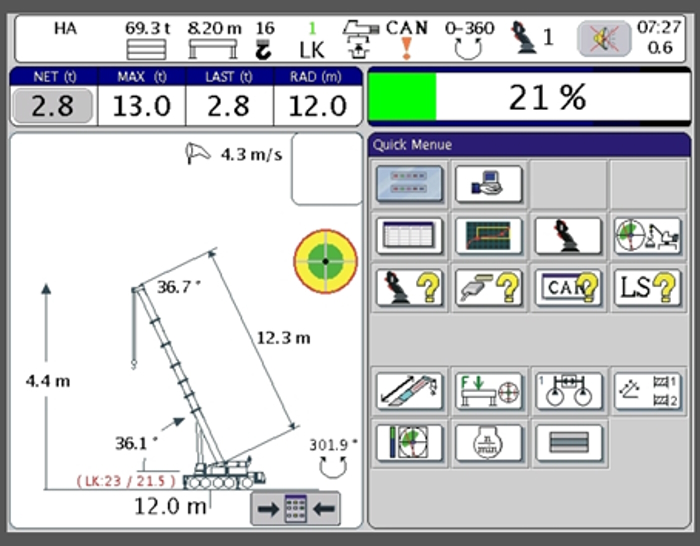This screenshot has width=700, height=546.
Task: Open the telescoping boom display icon
Action: [409, 390]
